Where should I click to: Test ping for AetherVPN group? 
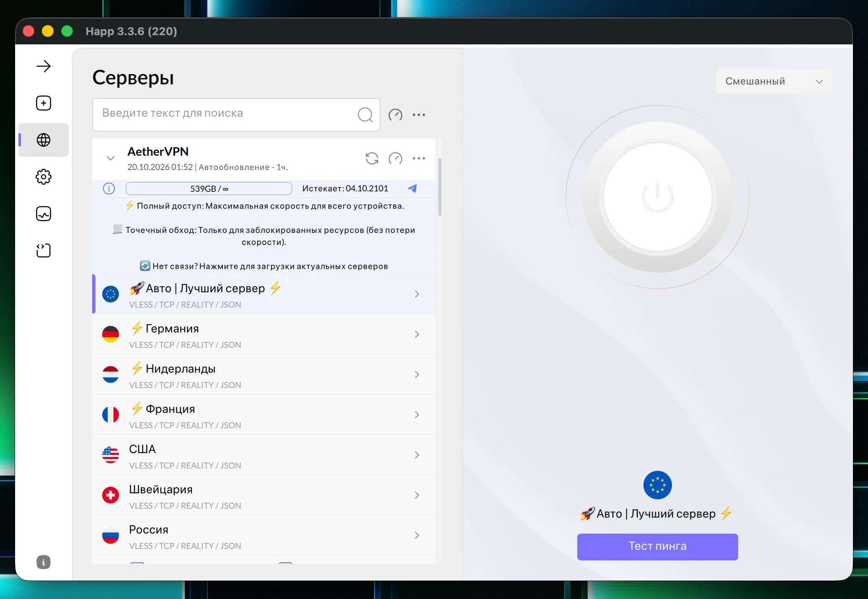[x=395, y=158]
